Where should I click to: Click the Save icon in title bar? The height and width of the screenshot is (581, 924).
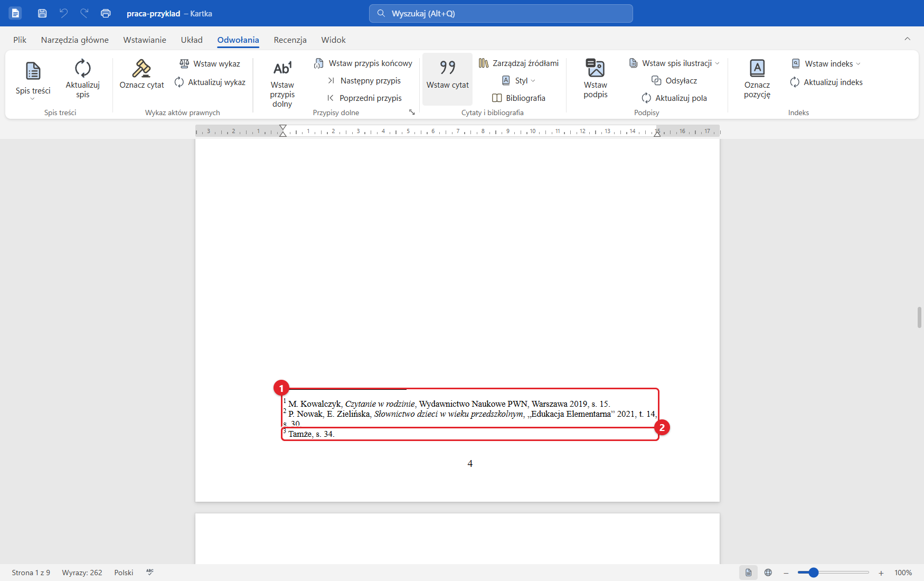[x=42, y=13]
